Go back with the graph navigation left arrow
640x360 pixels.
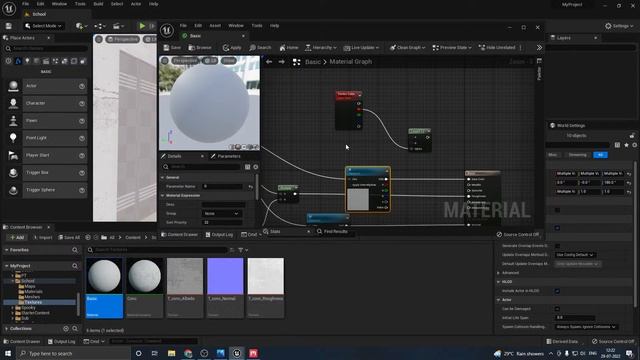[269, 62]
